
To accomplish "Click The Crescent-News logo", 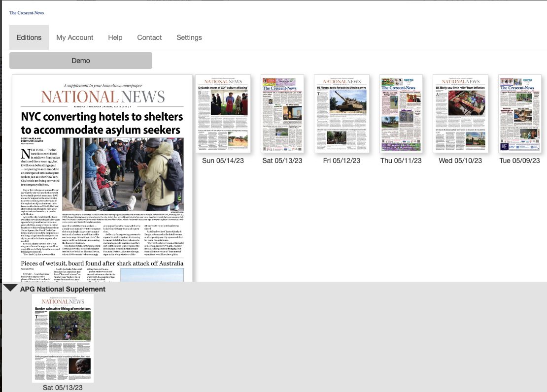I will 27,13.
